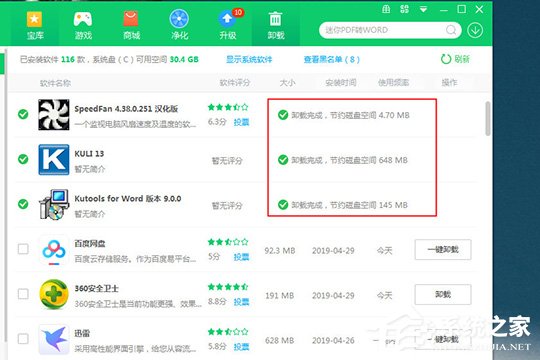
Task: Check the 360安全卫士 row checkbox
Action: pyautogui.click(x=23, y=294)
